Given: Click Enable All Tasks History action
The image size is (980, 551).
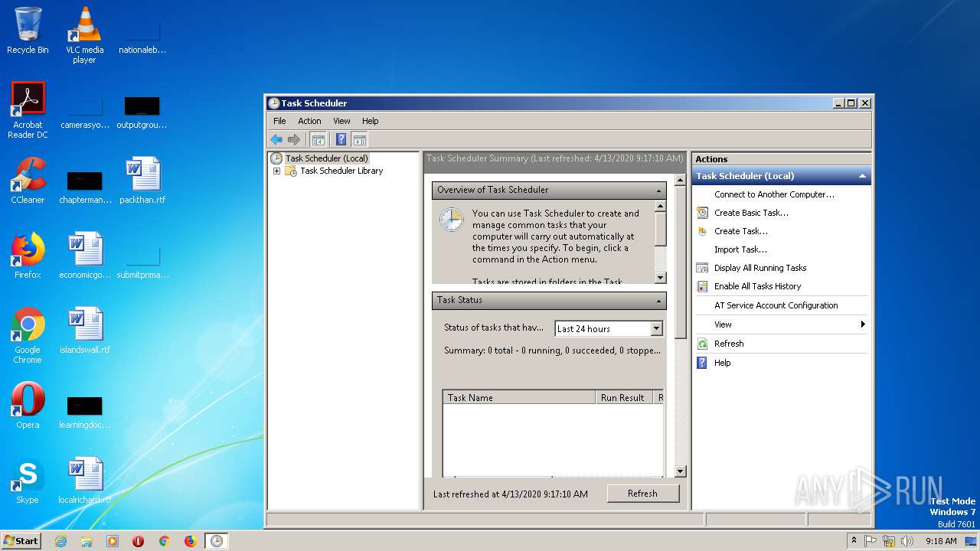Looking at the screenshot, I should pos(757,286).
